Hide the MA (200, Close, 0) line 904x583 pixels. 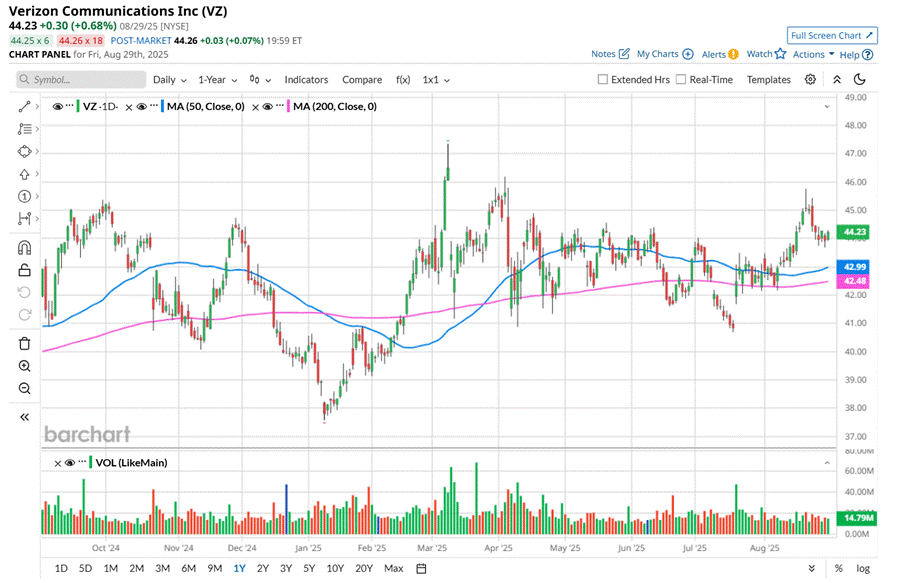pos(267,107)
